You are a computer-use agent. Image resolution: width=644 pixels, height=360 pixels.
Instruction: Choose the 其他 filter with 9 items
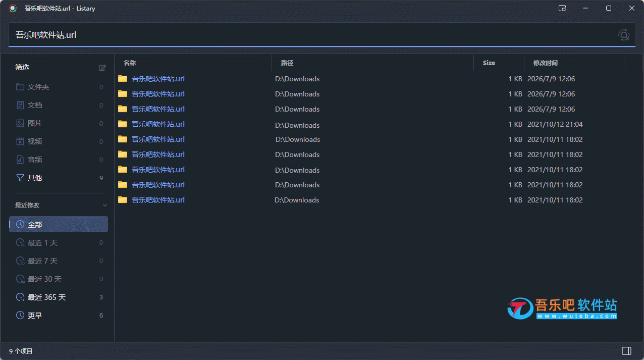pyautogui.click(x=59, y=178)
